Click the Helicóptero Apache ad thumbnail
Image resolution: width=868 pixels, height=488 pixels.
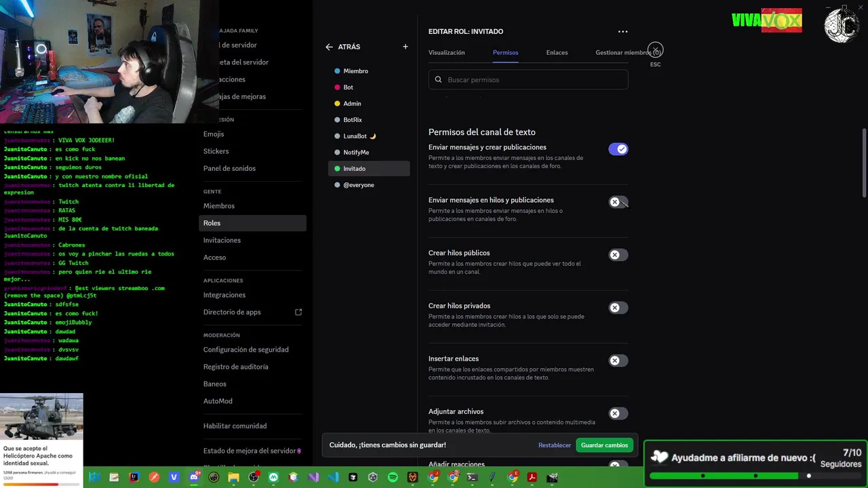(41, 417)
